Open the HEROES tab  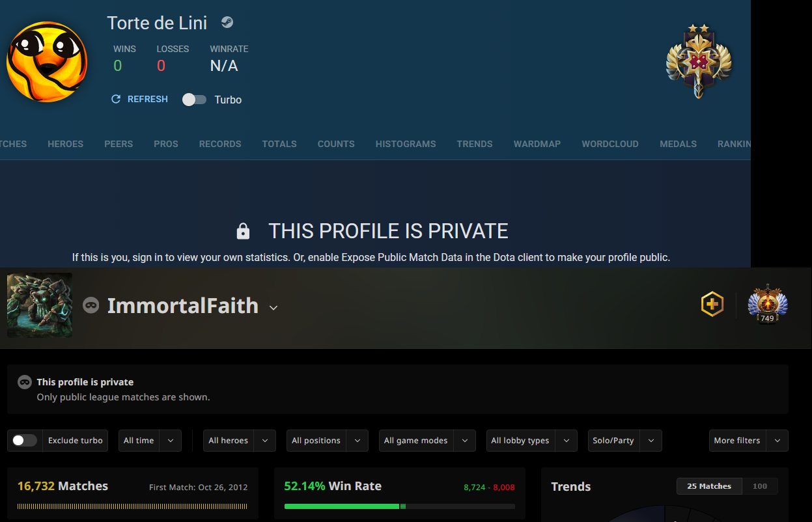tap(65, 144)
